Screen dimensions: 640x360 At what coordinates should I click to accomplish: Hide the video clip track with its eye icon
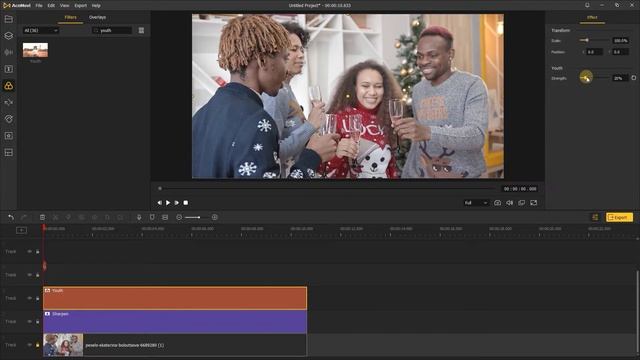pyautogui.click(x=29, y=344)
